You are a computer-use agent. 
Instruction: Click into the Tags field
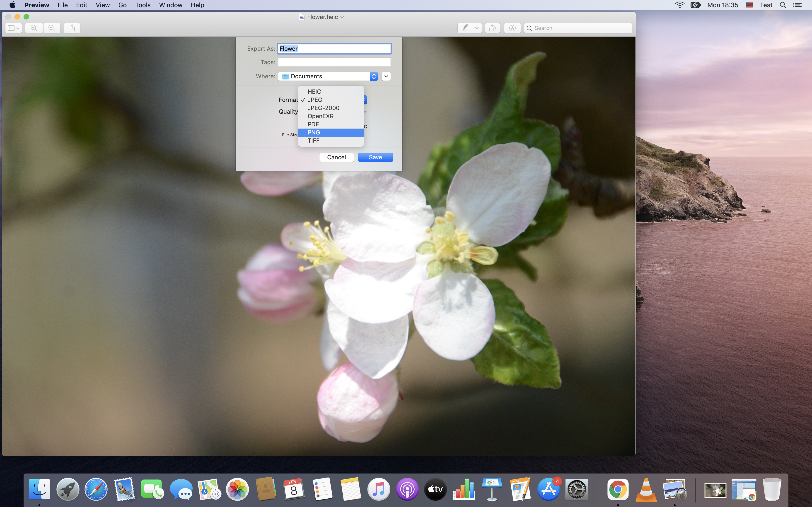click(x=334, y=62)
